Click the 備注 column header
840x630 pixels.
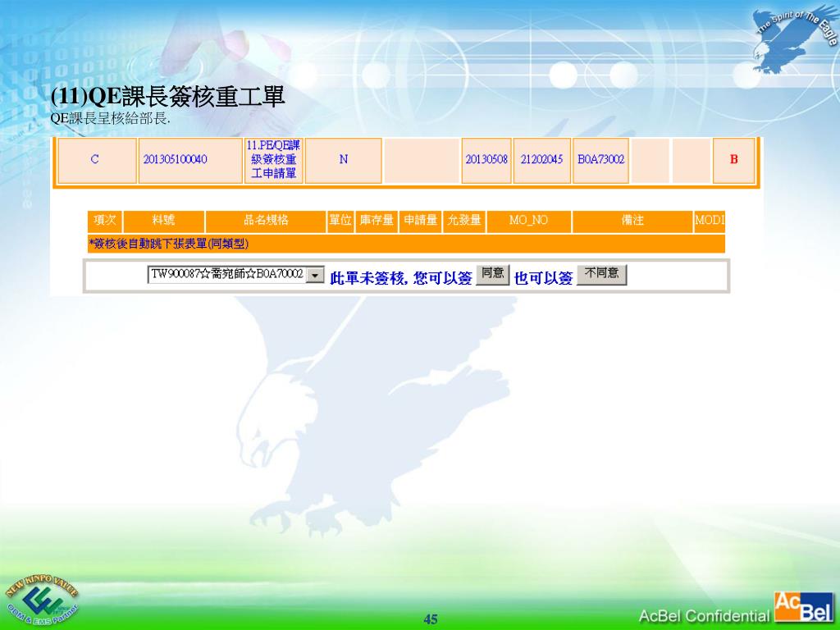pos(632,221)
